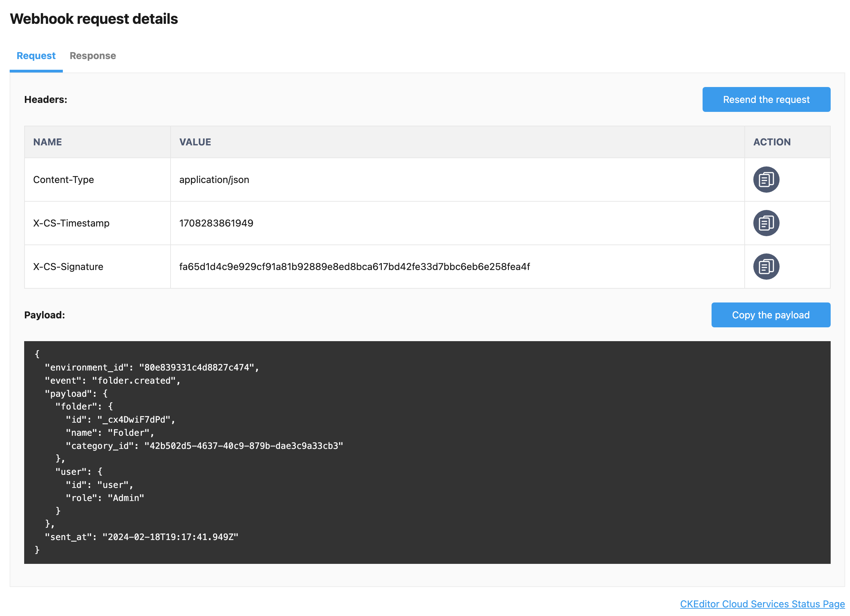The image size is (850, 616).
Task: Click the sent_at timestamp line
Action: click(141, 537)
